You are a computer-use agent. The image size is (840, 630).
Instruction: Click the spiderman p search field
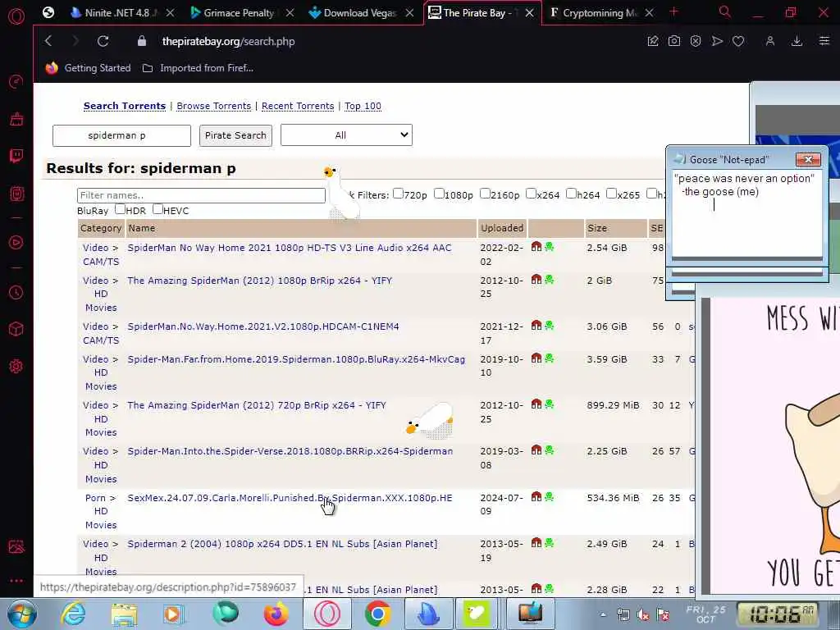pos(121,135)
